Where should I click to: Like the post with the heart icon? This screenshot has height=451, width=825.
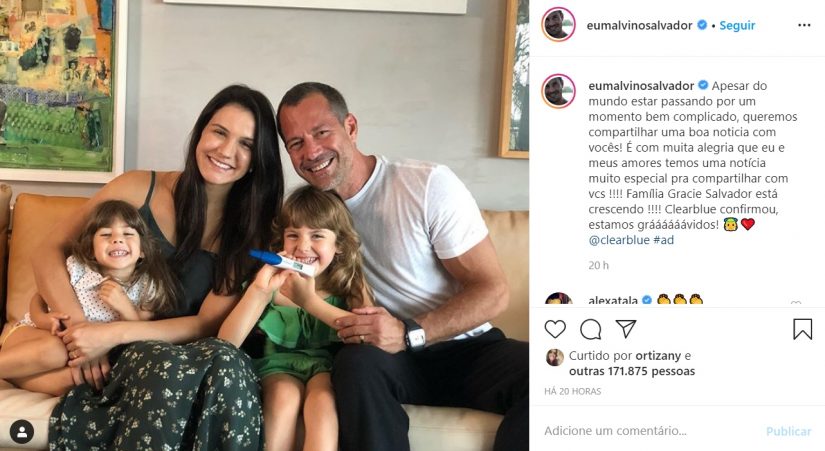pyautogui.click(x=555, y=329)
